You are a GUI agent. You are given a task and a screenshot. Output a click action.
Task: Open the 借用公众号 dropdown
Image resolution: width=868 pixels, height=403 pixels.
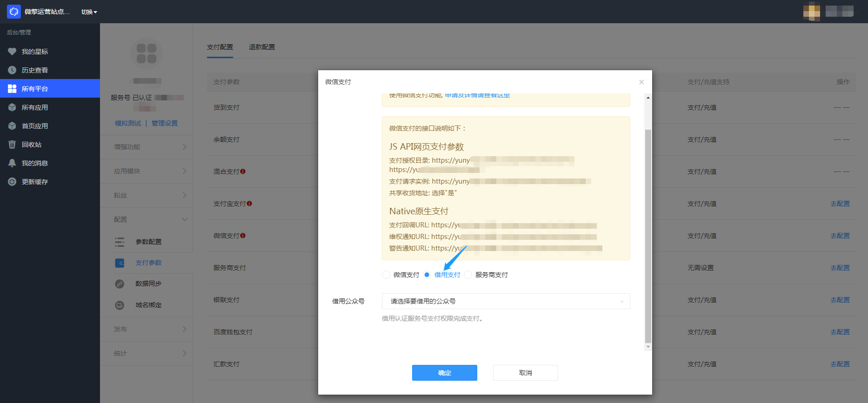click(x=506, y=301)
